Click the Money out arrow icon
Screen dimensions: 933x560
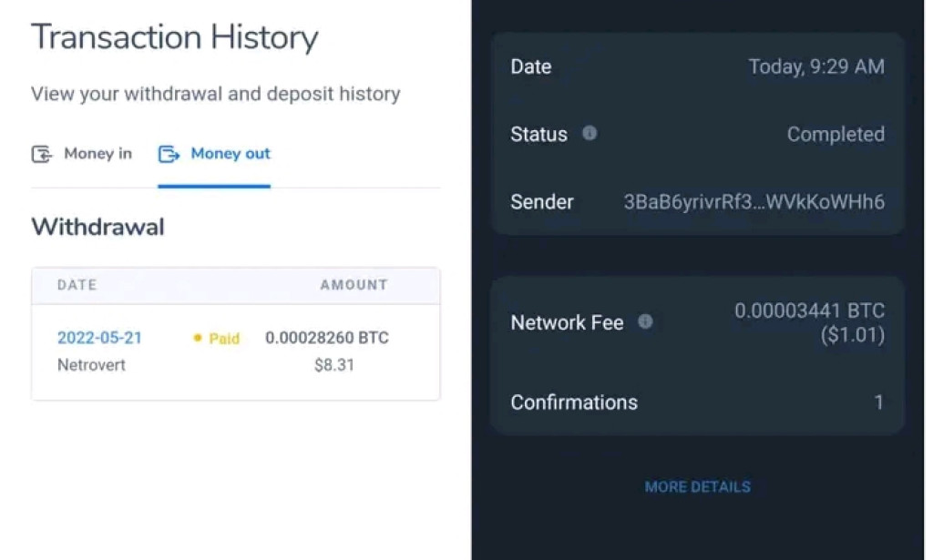coord(168,154)
